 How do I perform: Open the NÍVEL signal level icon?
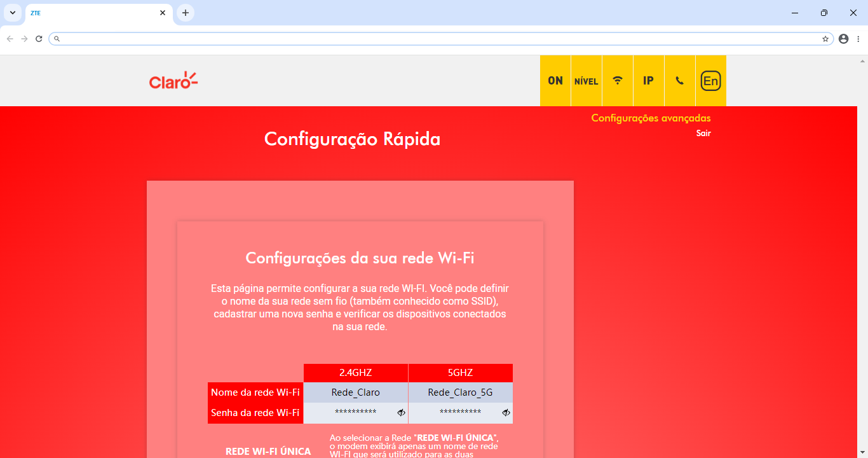[x=587, y=81]
